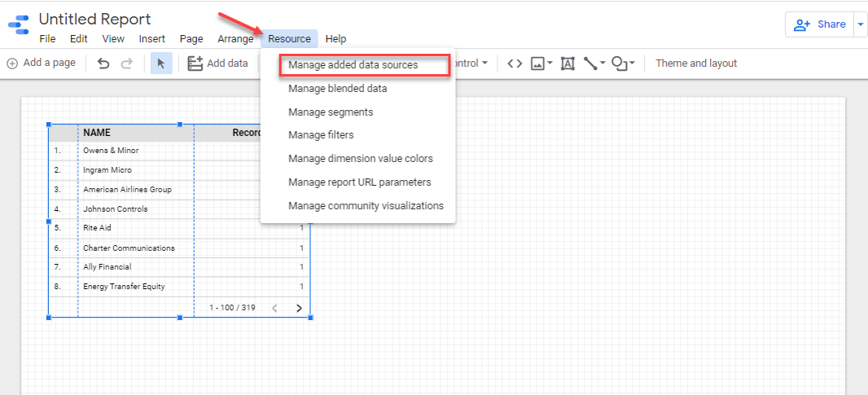Click the Redo arrow icon
868x395 pixels.
(127, 64)
